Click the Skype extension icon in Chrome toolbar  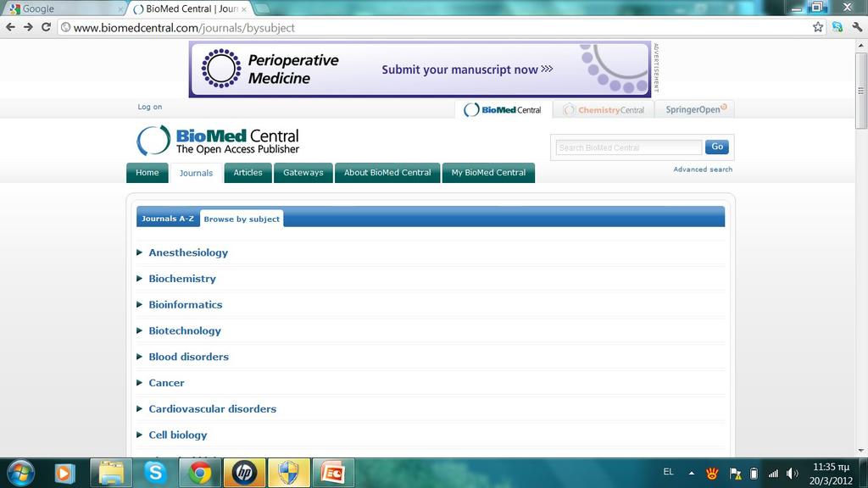point(837,27)
